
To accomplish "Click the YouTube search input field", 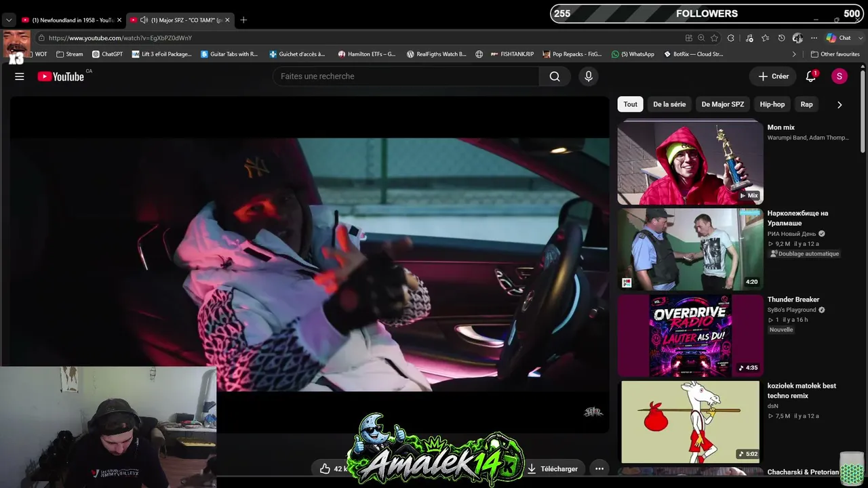I will pos(406,77).
